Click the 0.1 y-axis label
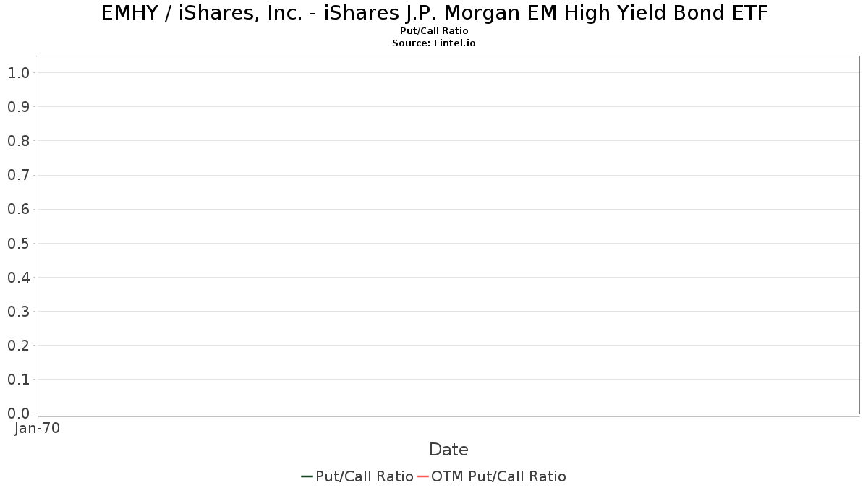 point(18,379)
